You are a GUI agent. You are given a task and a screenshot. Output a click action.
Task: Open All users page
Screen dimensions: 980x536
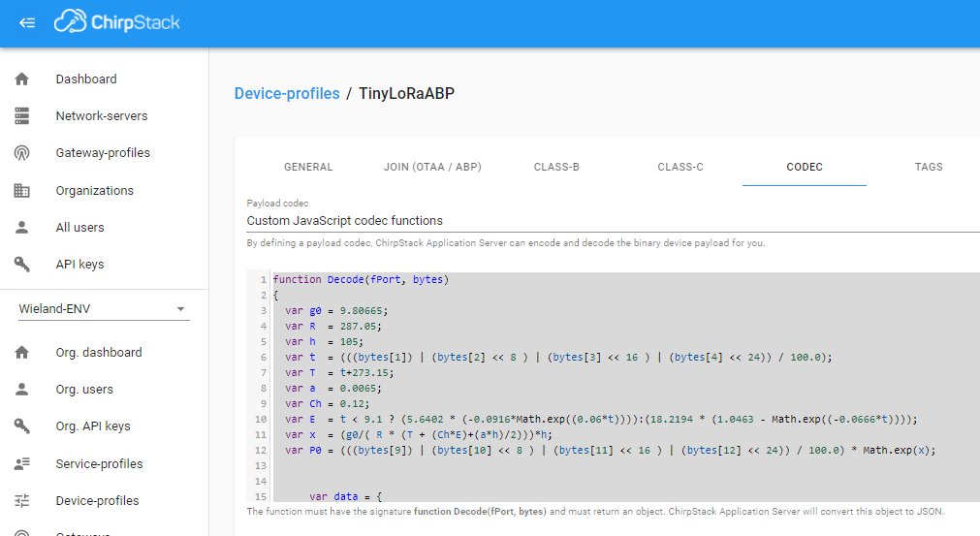pyautogui.click(x=80, y=228)
